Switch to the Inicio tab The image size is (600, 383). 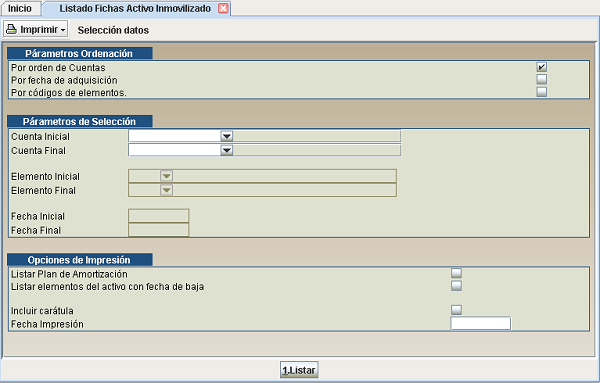20,8
